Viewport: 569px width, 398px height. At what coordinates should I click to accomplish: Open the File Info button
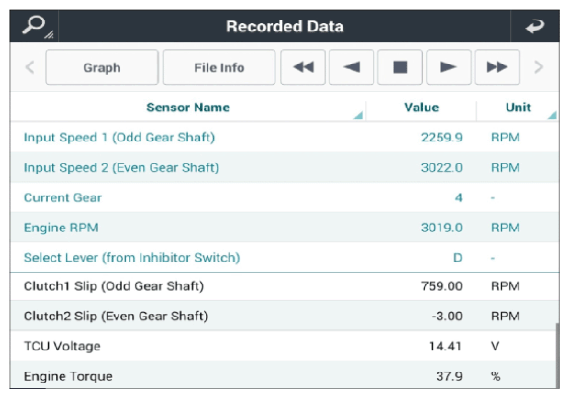point(219,67)
